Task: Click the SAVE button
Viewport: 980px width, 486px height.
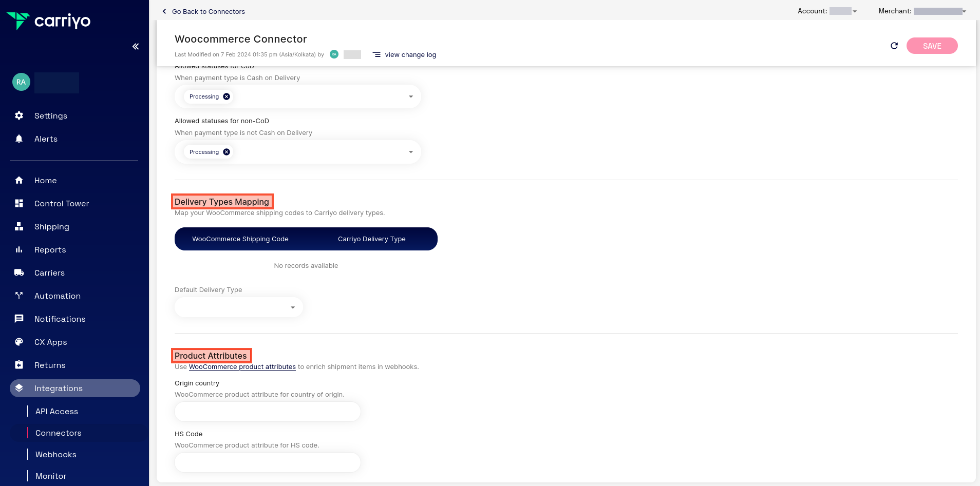Action: coord(932,46)
